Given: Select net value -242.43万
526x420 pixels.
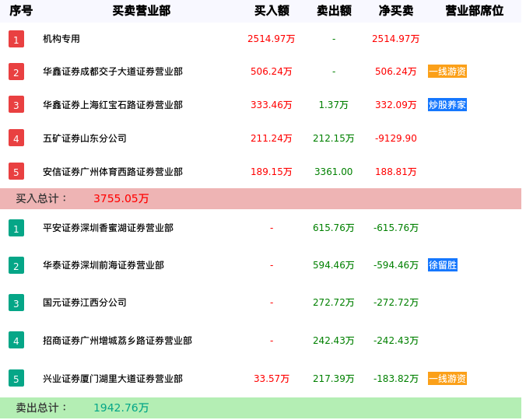Looking at the screenshot, I should [396, 341].
